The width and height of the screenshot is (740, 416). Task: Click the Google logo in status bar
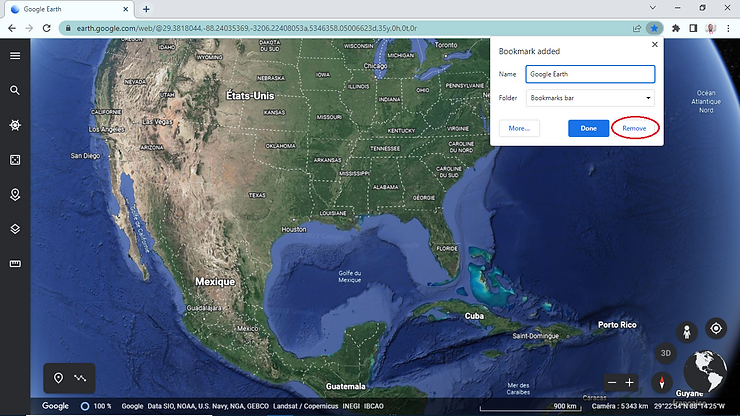pos(55,406)
